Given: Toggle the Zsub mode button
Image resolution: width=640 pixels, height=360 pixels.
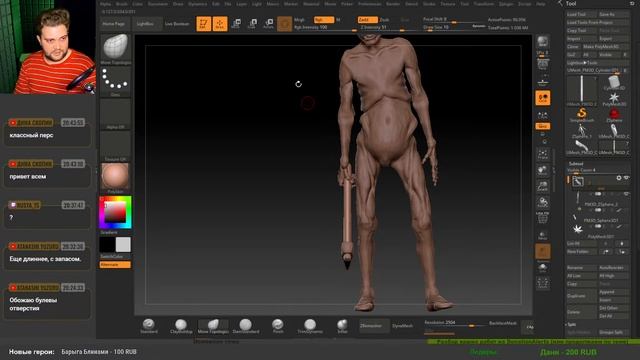Looking at the screenshot, I should [384, 20].
